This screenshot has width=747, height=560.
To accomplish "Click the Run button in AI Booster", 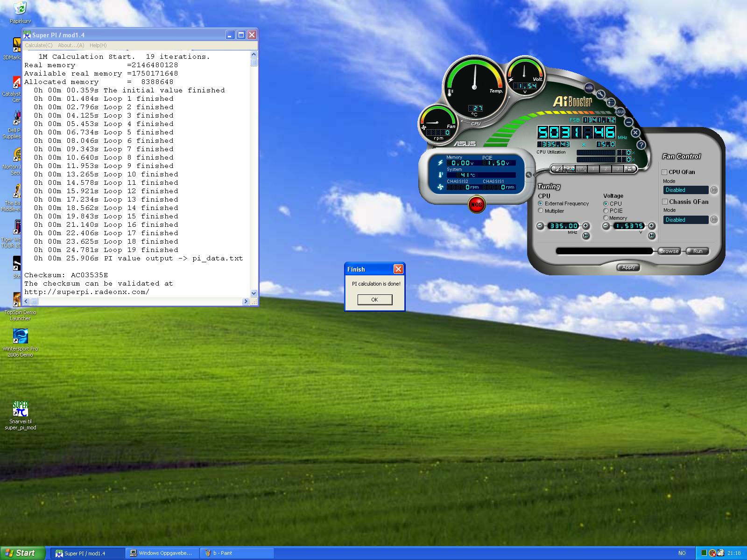I will click(x=698, y=251).
